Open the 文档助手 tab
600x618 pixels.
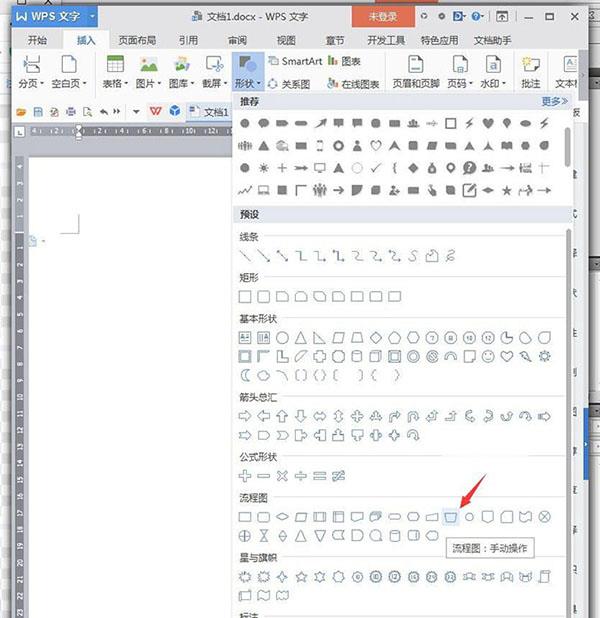[493, 40]
